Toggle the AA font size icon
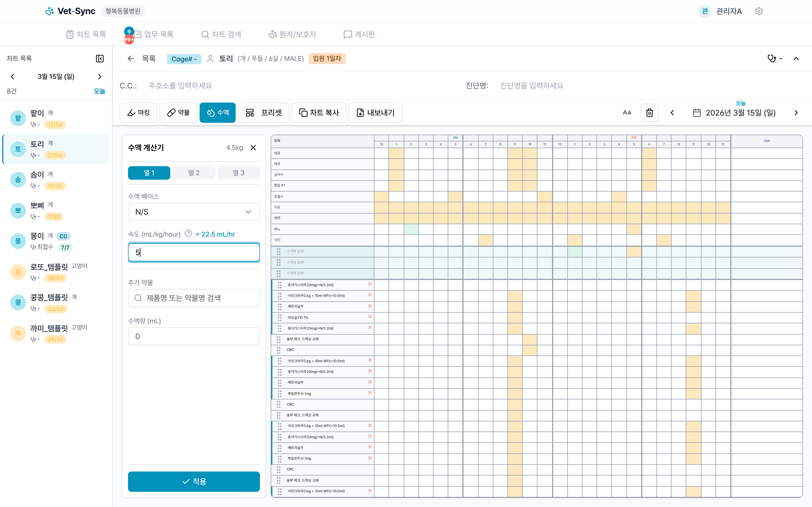 pyautogui.click(x=627, y=113)
